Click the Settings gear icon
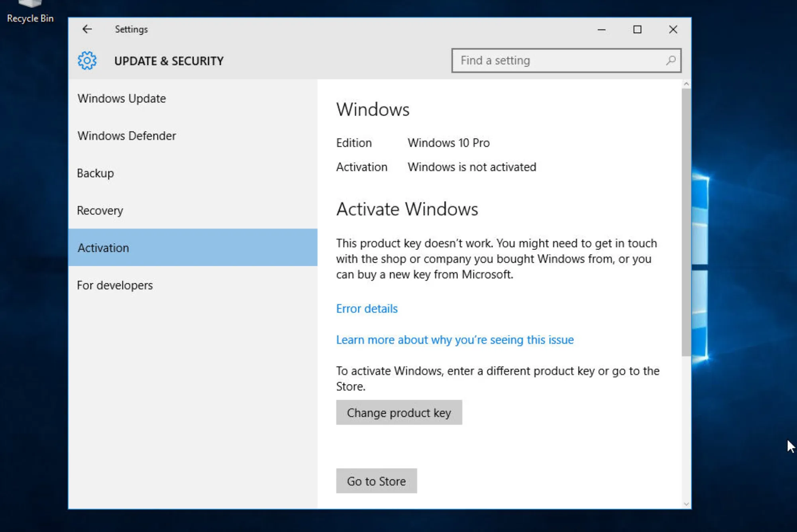The width and height of the screenshot is (797, 532). [86, 61]
